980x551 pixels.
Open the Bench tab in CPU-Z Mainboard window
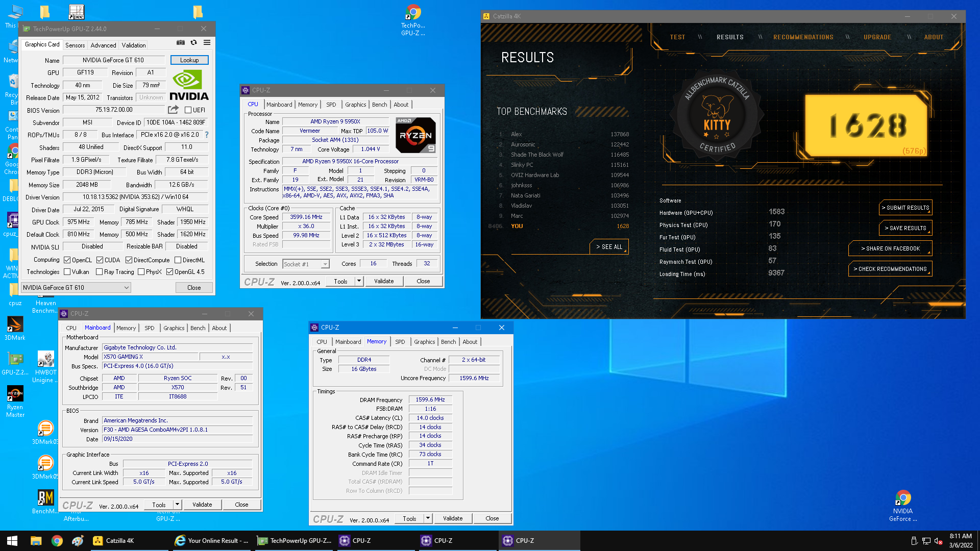point(198,328)
